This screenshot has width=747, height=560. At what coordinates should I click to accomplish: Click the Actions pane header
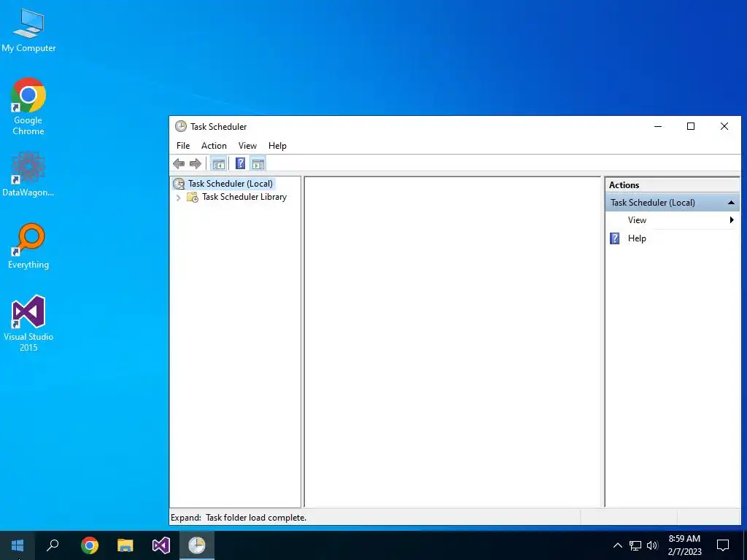click(x=672, y=184)
